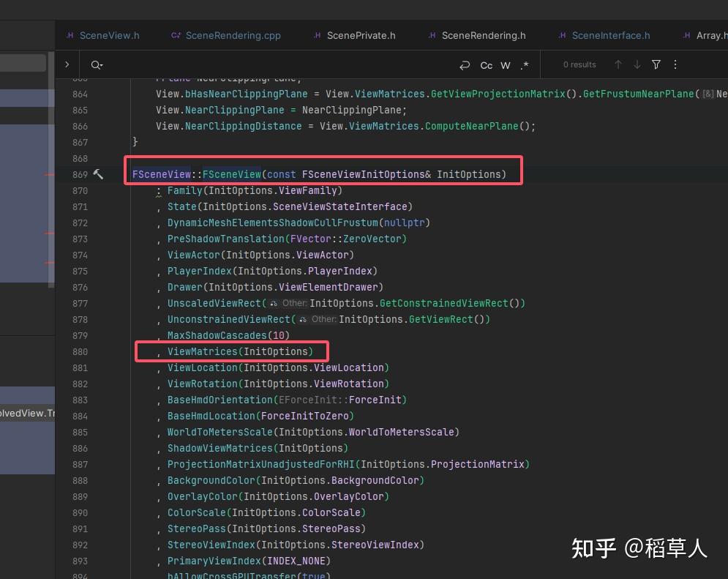Click the next occurrence down-arrow icon
The image size is (728, 579).
point(637,64)
